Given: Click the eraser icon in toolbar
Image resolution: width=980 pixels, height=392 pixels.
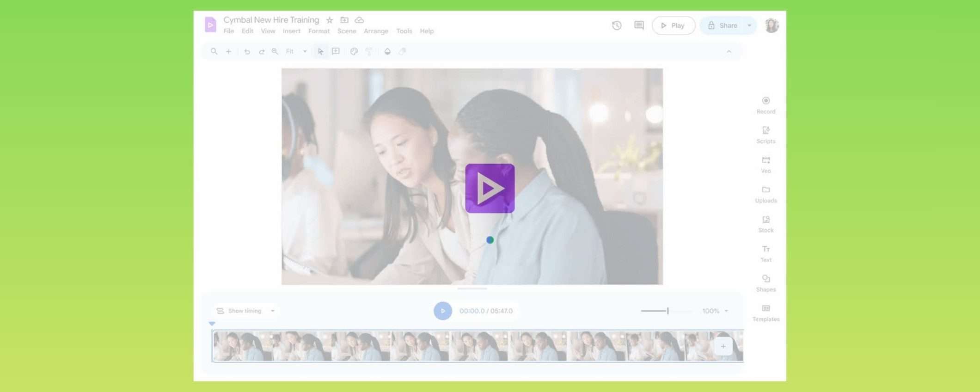Looking at the screenshot, I should (403, 51).
